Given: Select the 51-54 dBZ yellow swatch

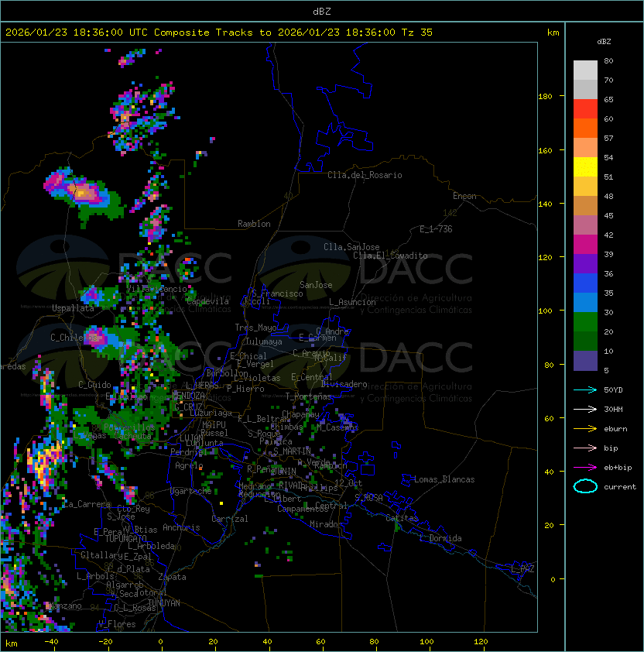Looking at the screenshot, I should point(585,167).
